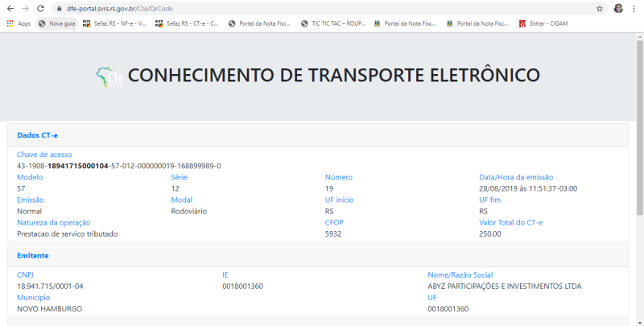Open Nova guia bookmark
Screen dimensions: 644x326
(56, 24)
